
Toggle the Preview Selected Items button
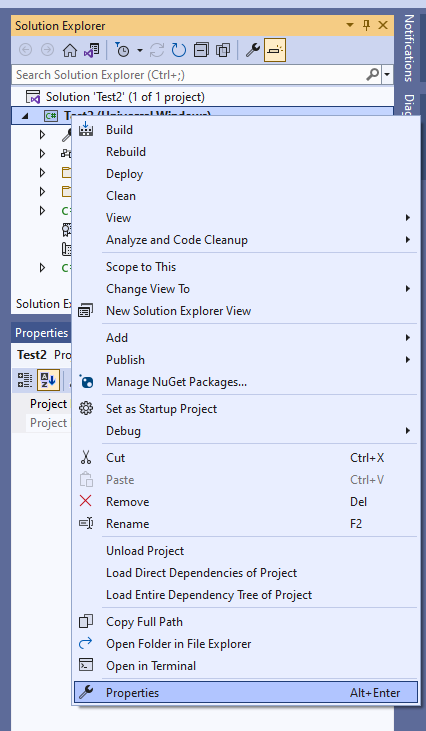pos(275,50)
